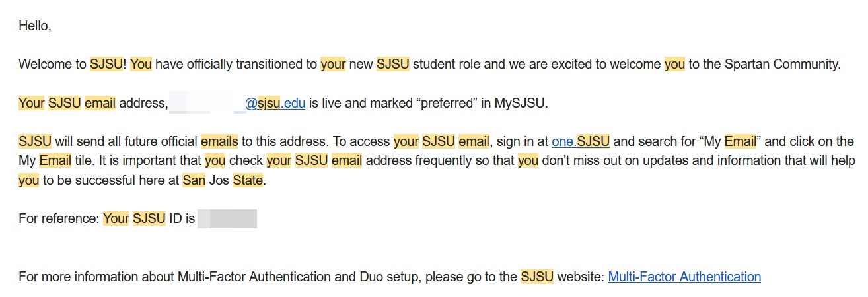Image resolution: width=868 pixels, height=297 pixels.
Task: Click the words "Spartan Community"
Action: [x=782, y=65]
